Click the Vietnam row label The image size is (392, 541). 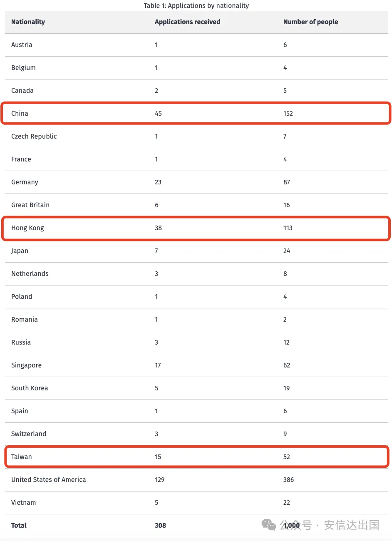click(x=23, y=502)
